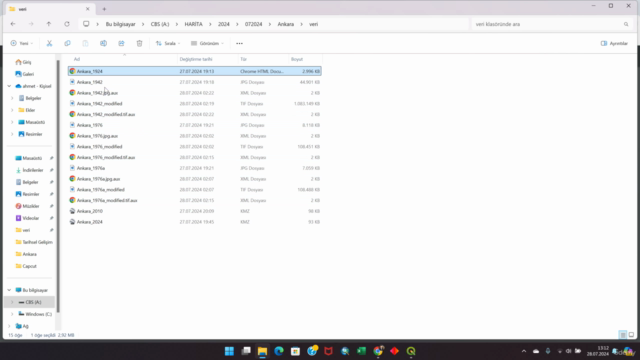Image resolution: width=640 pixels, height=360 pixels.
Task: Expand the Belgeler folder under ahmet
Action: [x=12, y=98]
